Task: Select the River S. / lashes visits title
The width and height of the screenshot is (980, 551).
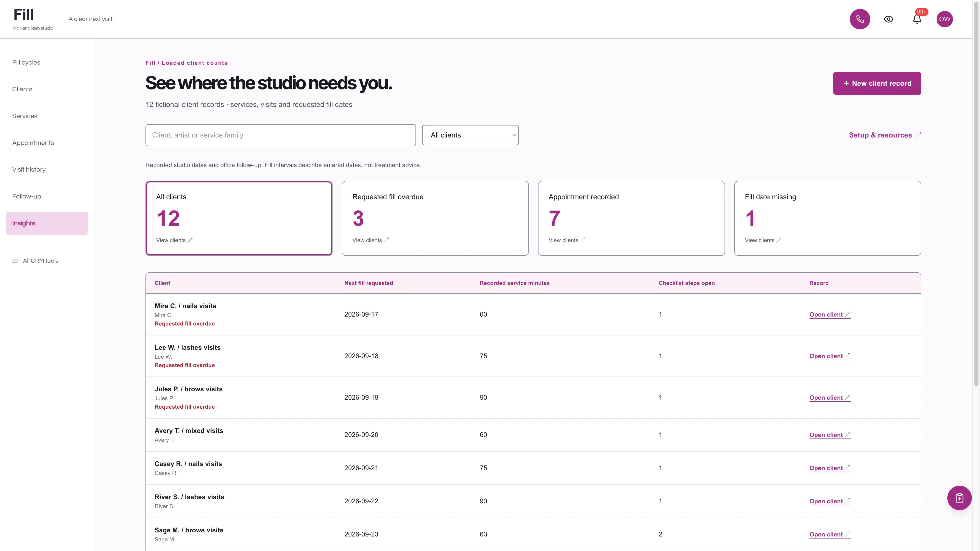Action: coord(189,497)
